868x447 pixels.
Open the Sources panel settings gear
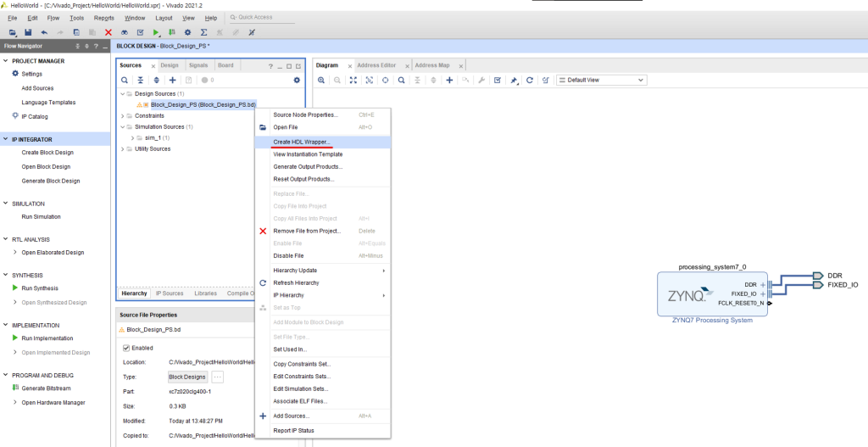(297, 81)
